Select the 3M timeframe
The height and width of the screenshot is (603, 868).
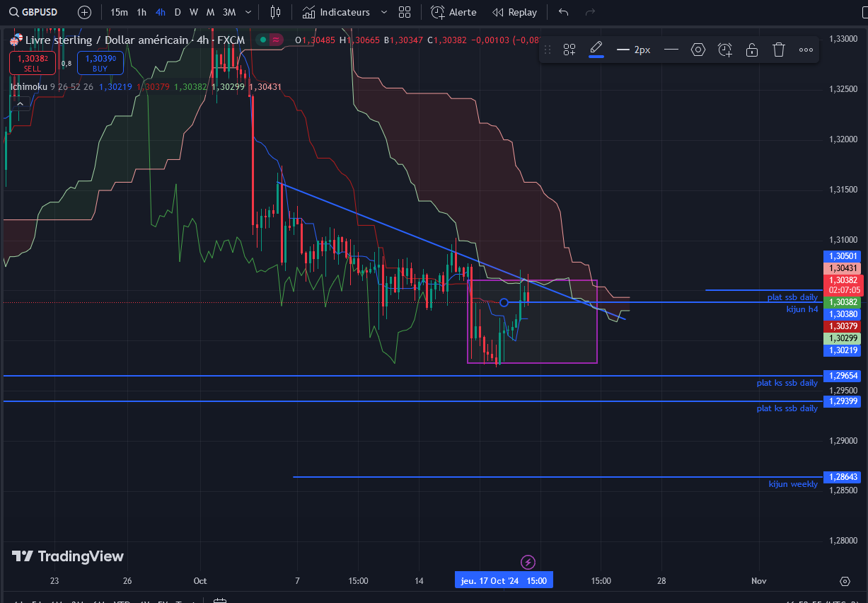coord(229,12)
